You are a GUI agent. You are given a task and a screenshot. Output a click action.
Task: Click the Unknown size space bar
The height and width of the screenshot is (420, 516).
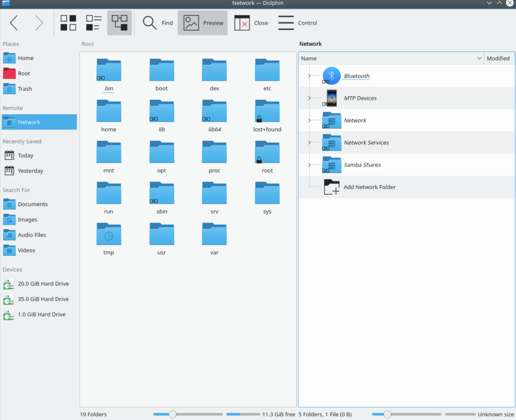coord(460,414)
